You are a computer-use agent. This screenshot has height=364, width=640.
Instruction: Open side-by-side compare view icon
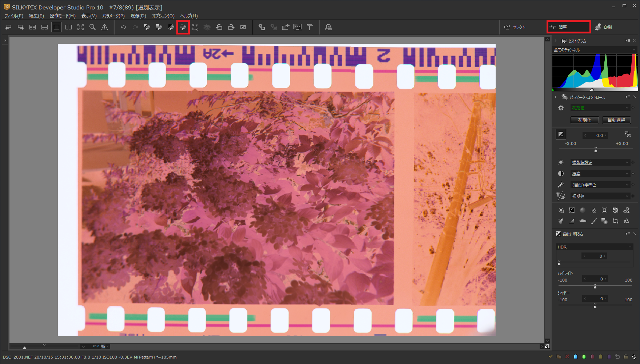click(x=68, y=27)
